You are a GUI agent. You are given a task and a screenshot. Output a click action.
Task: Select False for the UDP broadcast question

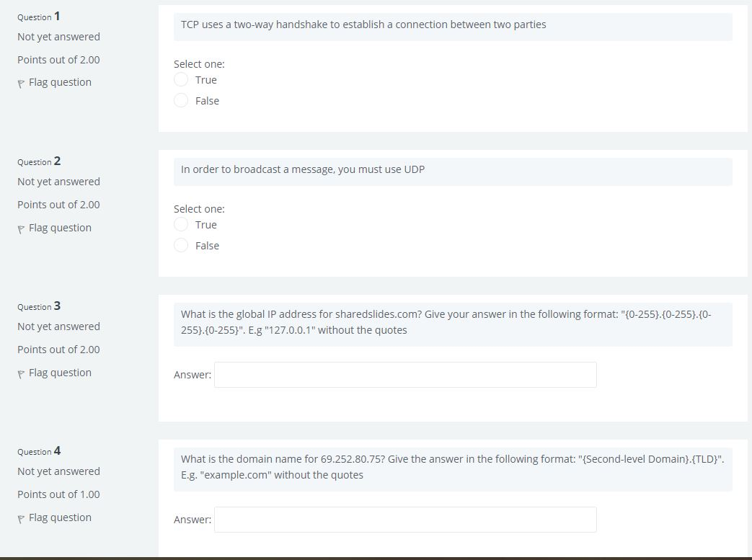pos(181,245)
